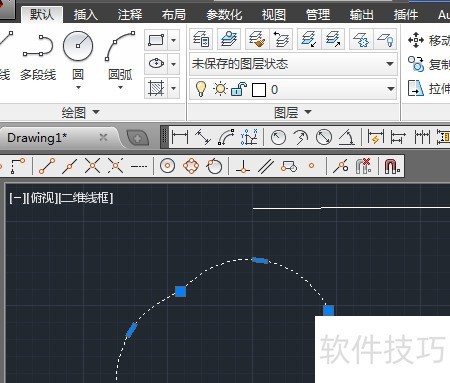Select the Aligned dimension tool
The image size is (450, 383).
tap(203, 137)
